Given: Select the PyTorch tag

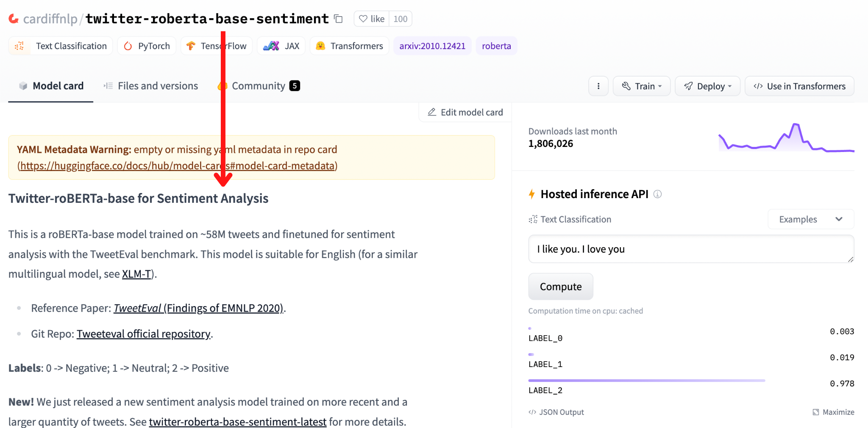Looking at the screenshot, I should 147,46.
